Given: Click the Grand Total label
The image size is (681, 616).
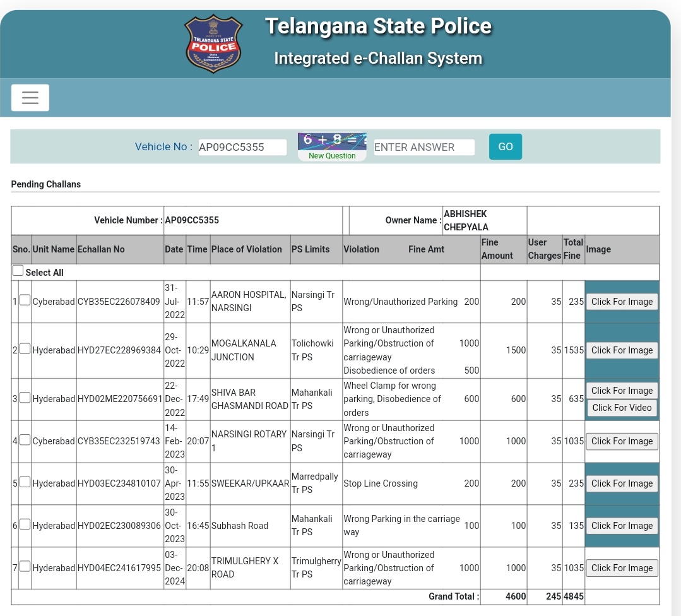Looking at the screenshot, I should click(x=453, y=596).
